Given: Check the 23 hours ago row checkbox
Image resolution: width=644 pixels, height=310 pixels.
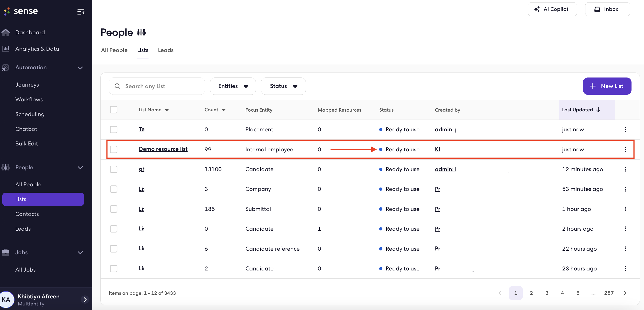Looking at the screenshot, I should click(x=114, y=268).
